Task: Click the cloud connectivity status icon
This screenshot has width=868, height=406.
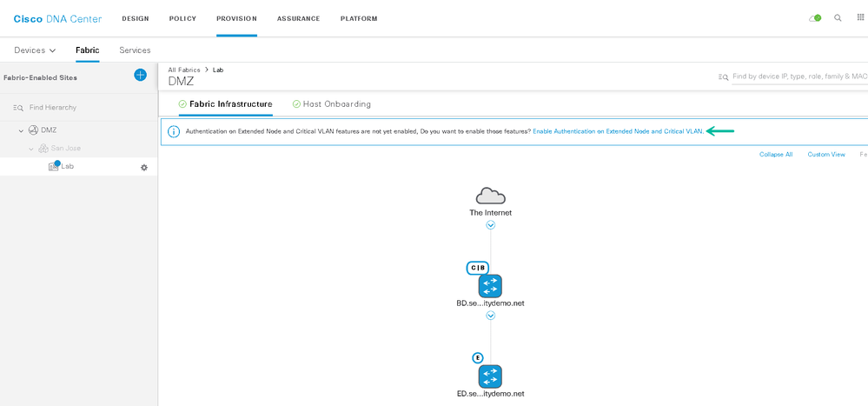Action: (815, 18)
